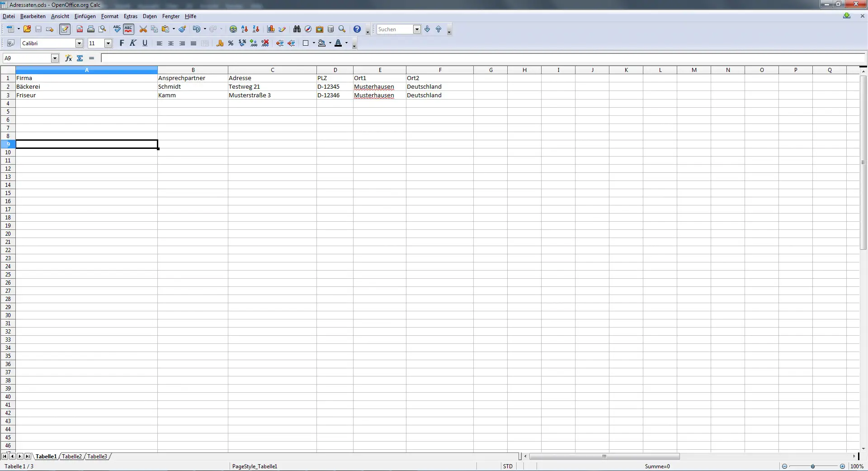Image resolution: width=868 pixels, height=471 pixels.
Task: Toggle AutoSpellcheck on or off
Action: point(128,29)
